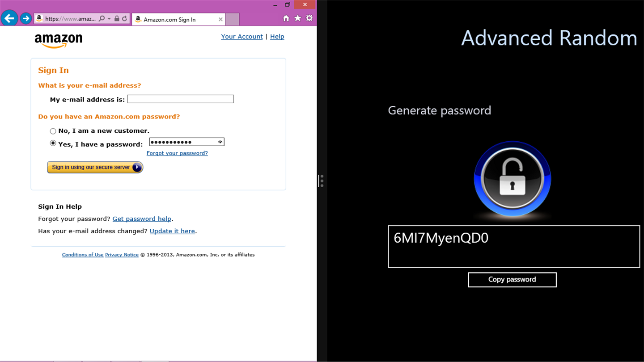This screenshot has width=644, height=362.
Task: Close the Internet Explorer window
Action: point(305,4)
